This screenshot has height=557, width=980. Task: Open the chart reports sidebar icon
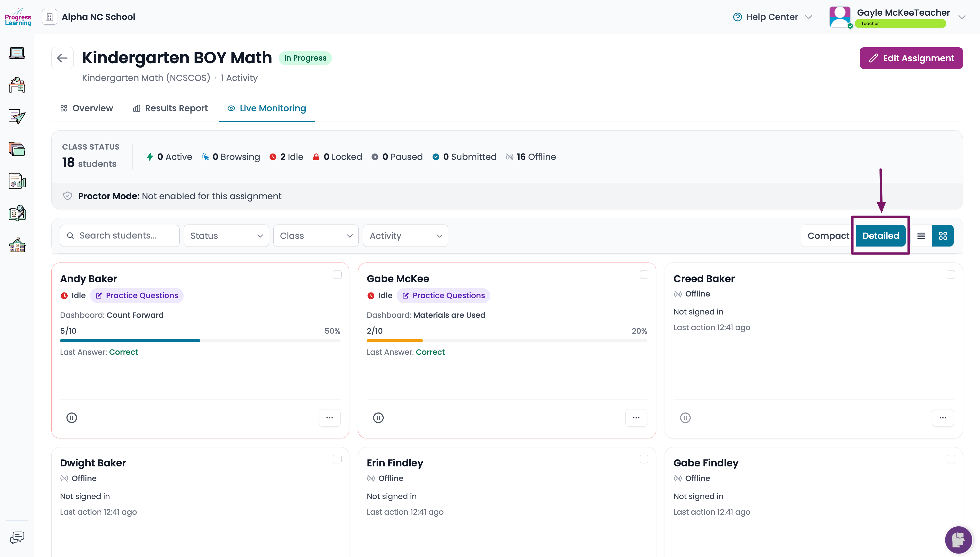17,181
